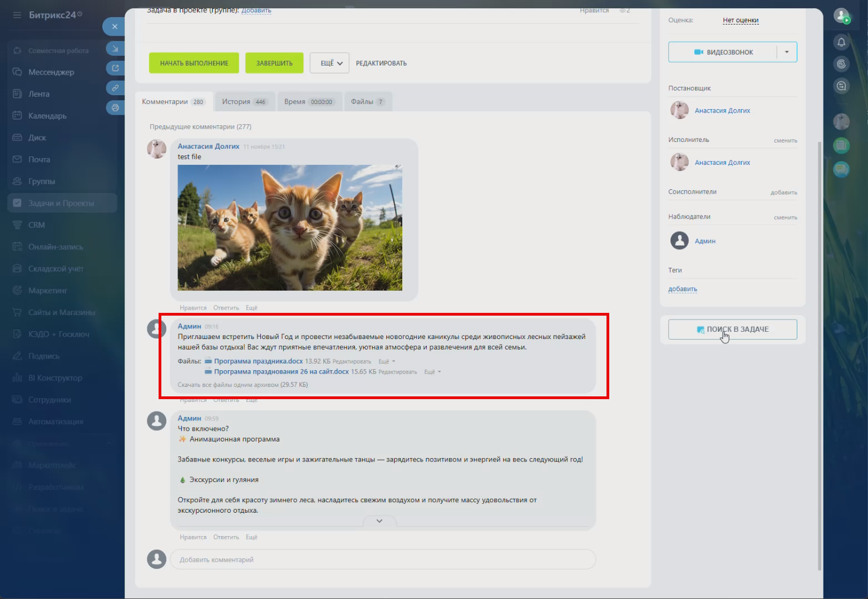Open Складской учёт sidebar item
868x599 pixels.
pyautogui.click(x=56, y=269)
